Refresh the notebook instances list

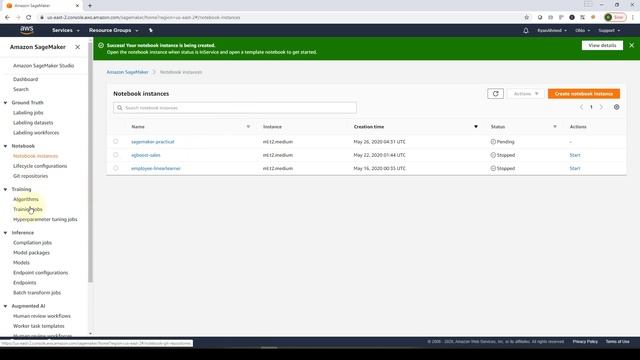[x=496, y=93]
